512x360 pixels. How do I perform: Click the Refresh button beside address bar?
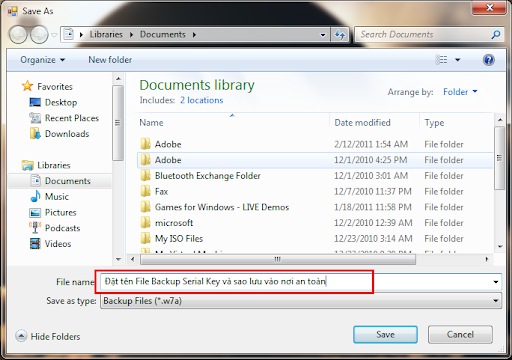click(340, 34)
